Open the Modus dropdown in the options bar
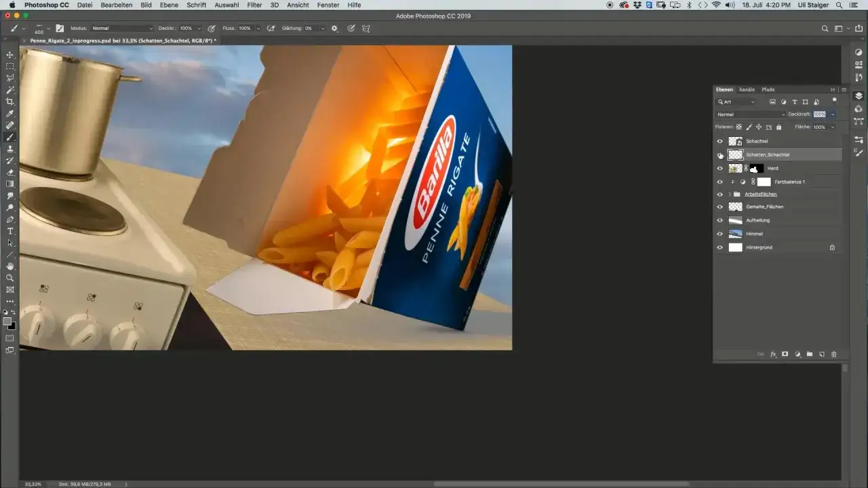Viewport: 868px width, 488px height. (x=122, y=28)
